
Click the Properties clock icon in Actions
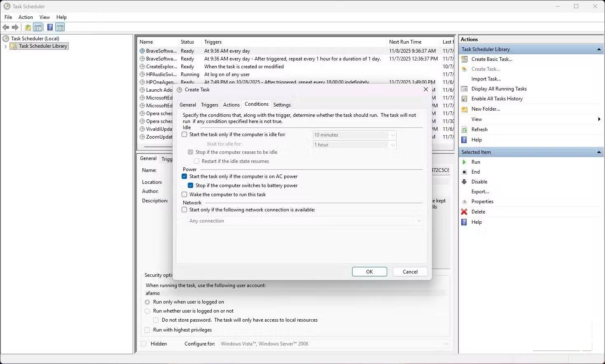(465, 202)
